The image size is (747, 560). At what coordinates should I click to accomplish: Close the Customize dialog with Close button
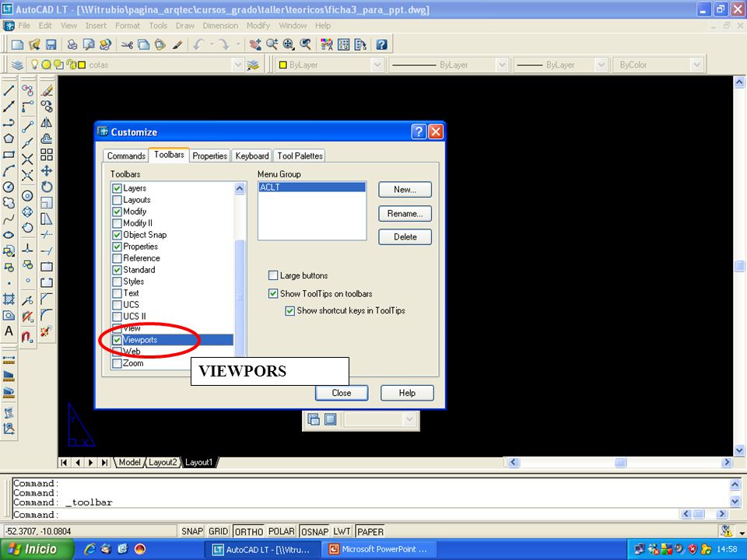click(342, 393)
